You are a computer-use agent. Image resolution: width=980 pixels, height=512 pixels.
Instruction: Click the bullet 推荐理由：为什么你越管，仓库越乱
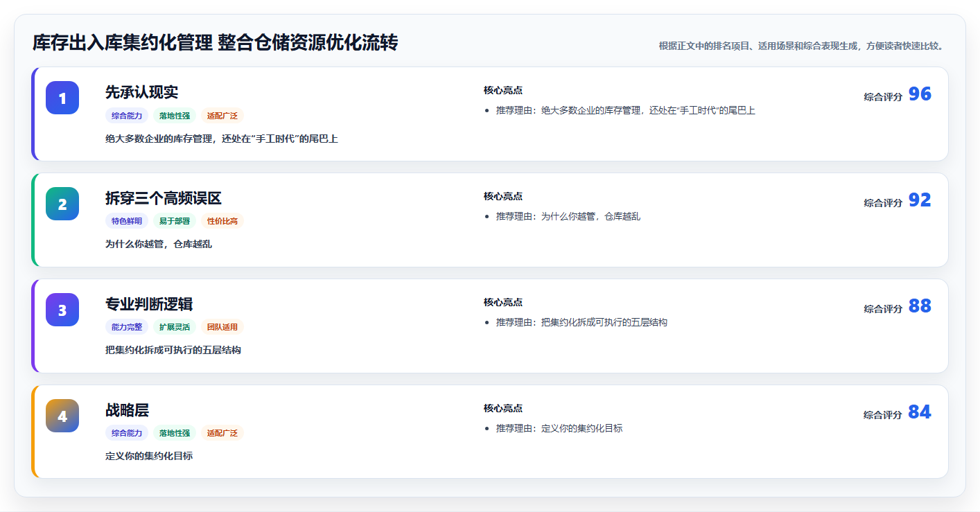(568, 216)
